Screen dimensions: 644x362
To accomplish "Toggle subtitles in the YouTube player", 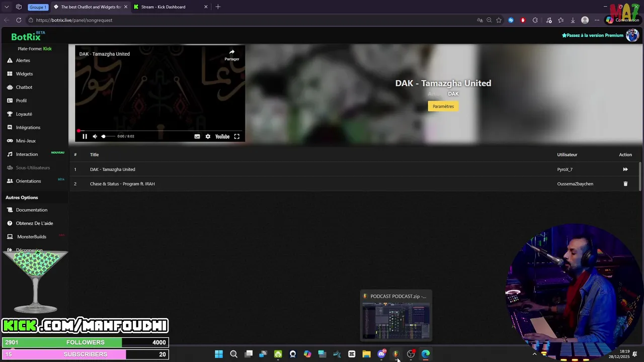I will pyautogui.click(x=197, y=136).
